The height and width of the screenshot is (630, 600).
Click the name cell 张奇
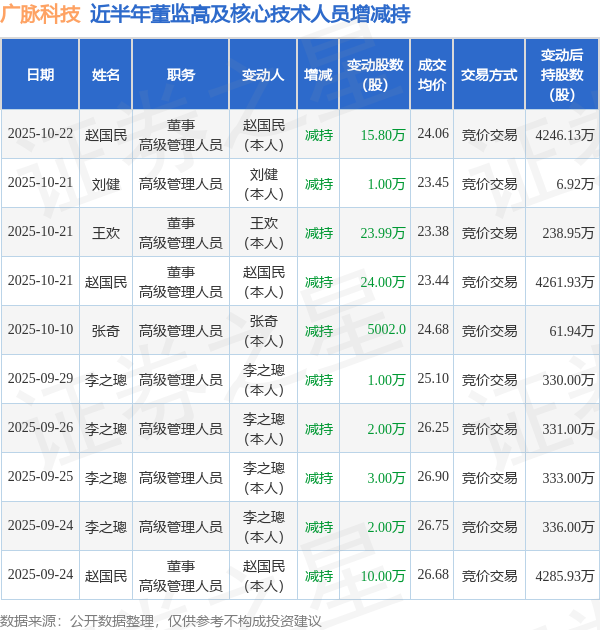pos(106,331)
